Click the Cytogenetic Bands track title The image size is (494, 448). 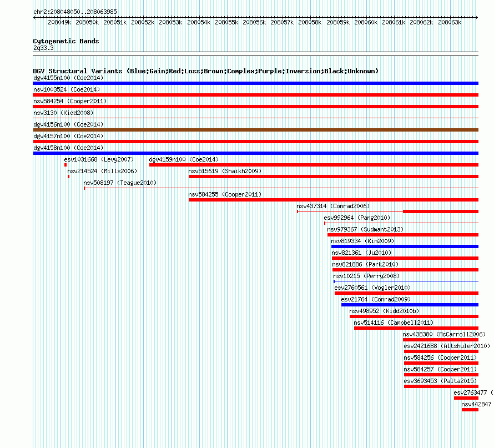coord(66,41)
